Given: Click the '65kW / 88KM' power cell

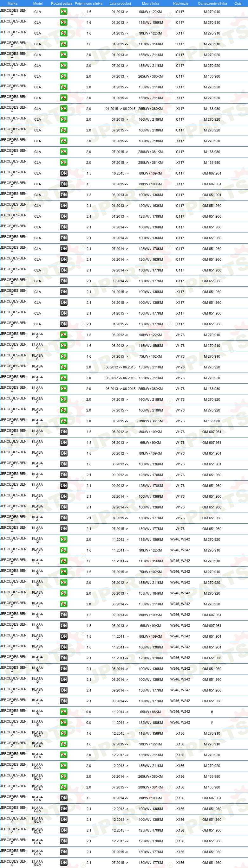Looking at the screenshot, I should (151, 712).
